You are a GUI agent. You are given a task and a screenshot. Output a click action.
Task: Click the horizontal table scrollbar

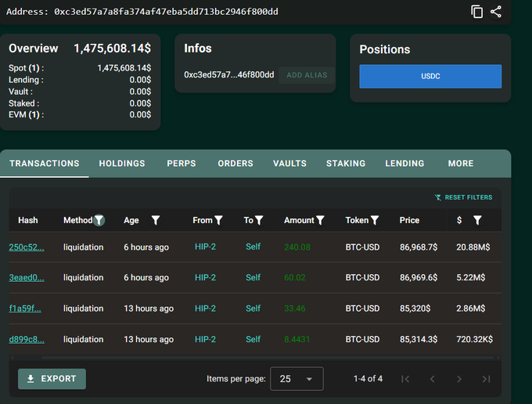click(268, 358)
